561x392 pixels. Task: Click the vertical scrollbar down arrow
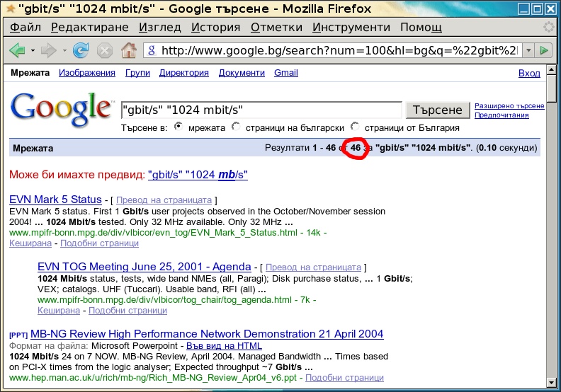click(x=551, y=383)
